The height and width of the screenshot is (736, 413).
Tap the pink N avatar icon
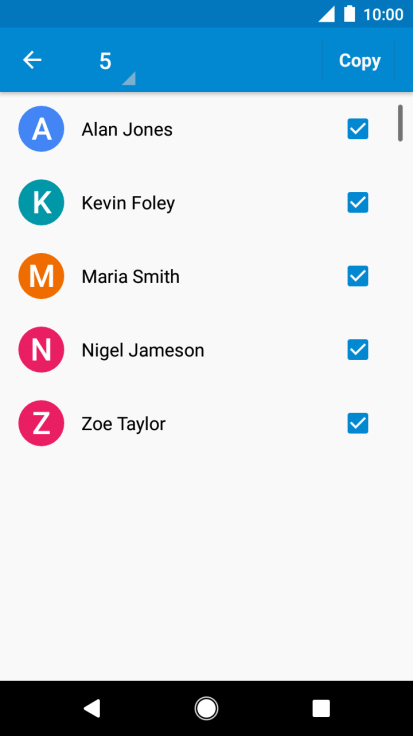41,350
